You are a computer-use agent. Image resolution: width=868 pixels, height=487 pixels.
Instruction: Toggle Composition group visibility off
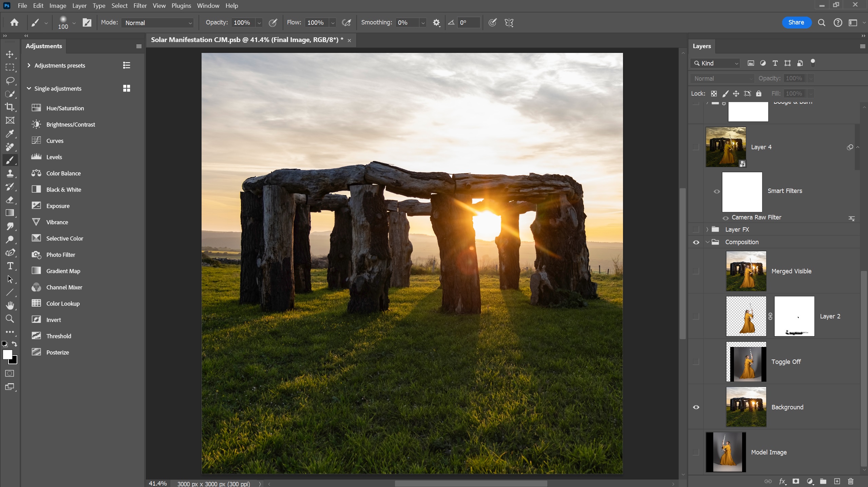coord(696,242)
